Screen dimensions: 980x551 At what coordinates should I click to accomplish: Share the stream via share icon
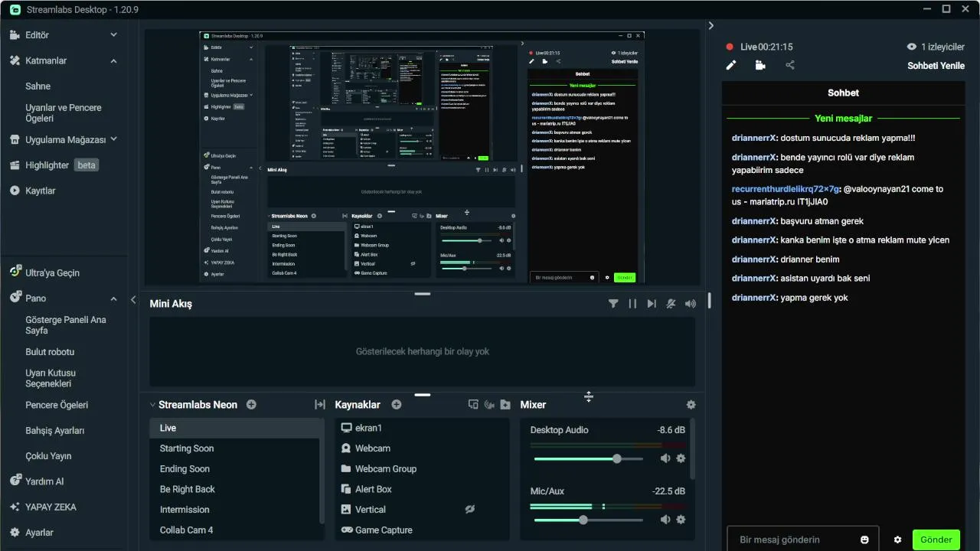coord(790,65)
